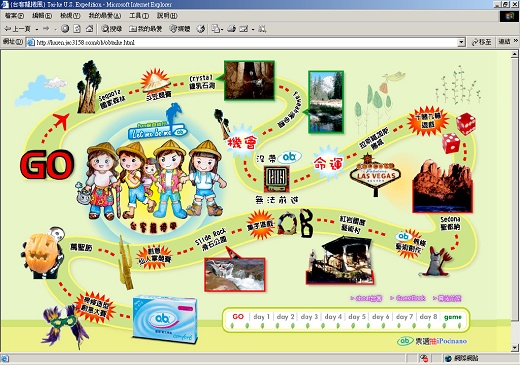The height and width of the screenshot is (365, 520).
Task: Click the 機會 chance burst
Action: [x=242, y=143]
